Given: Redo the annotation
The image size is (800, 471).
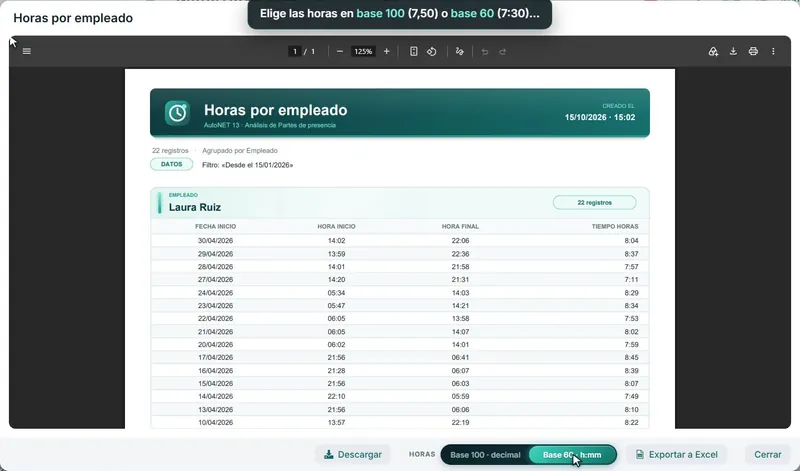Looking at the screenshot, I should pyautogui.click(x=503, y=52).
